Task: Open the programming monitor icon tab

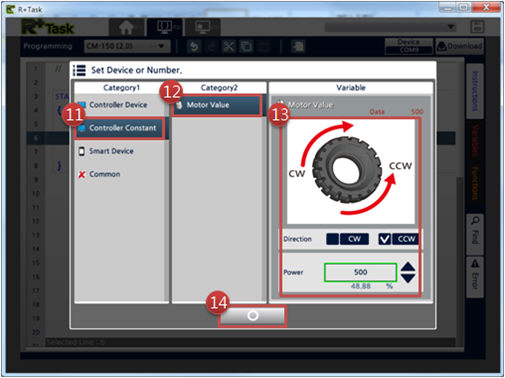Action: (165, 27)
